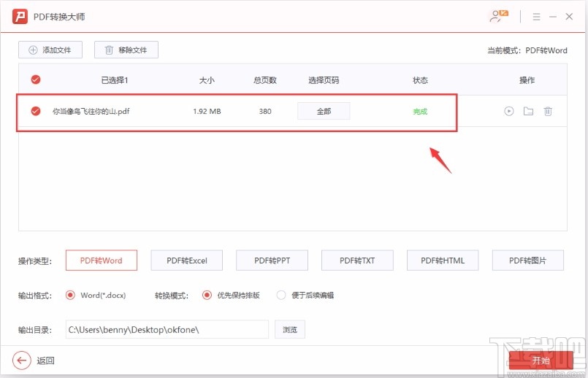Screen dimensions: 588x378
Task: Open output folder icon for the pdf row
Action: (528, 111)
